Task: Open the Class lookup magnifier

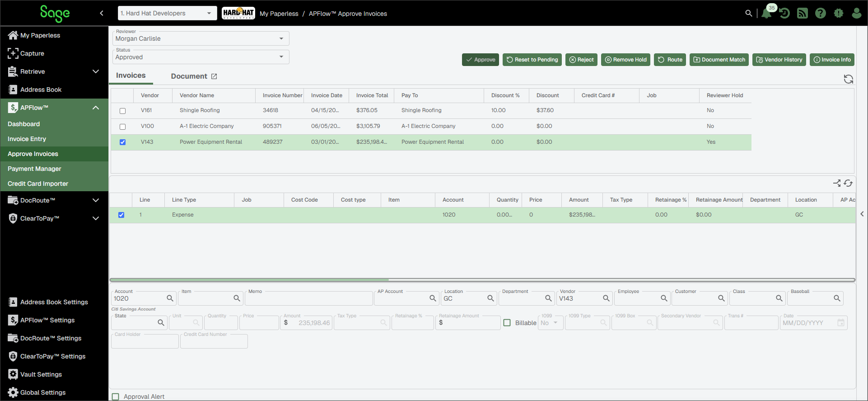Action: 779,298
